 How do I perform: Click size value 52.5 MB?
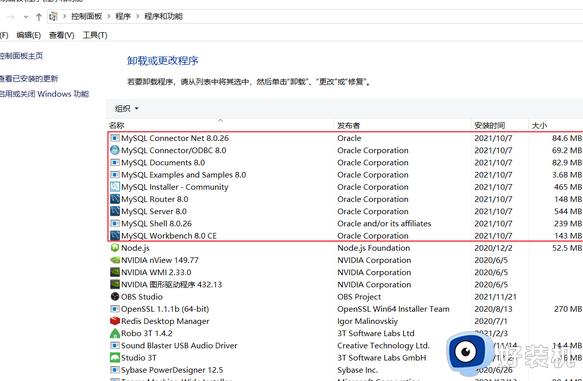[567, 248]
